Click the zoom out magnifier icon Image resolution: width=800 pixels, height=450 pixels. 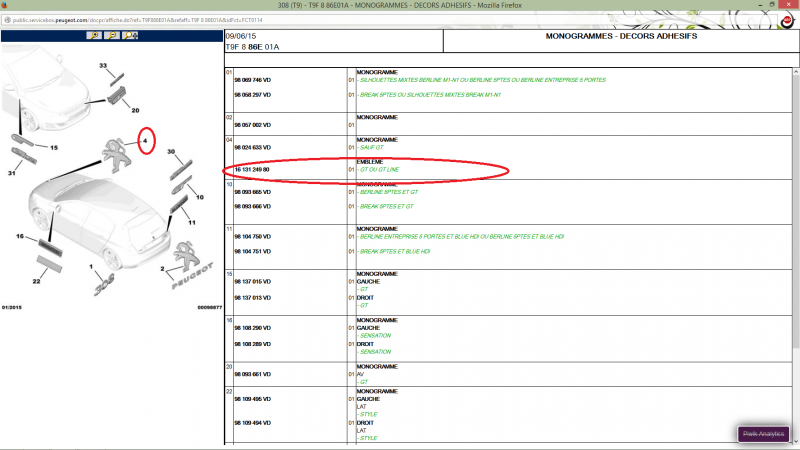(x=112, y=35)
